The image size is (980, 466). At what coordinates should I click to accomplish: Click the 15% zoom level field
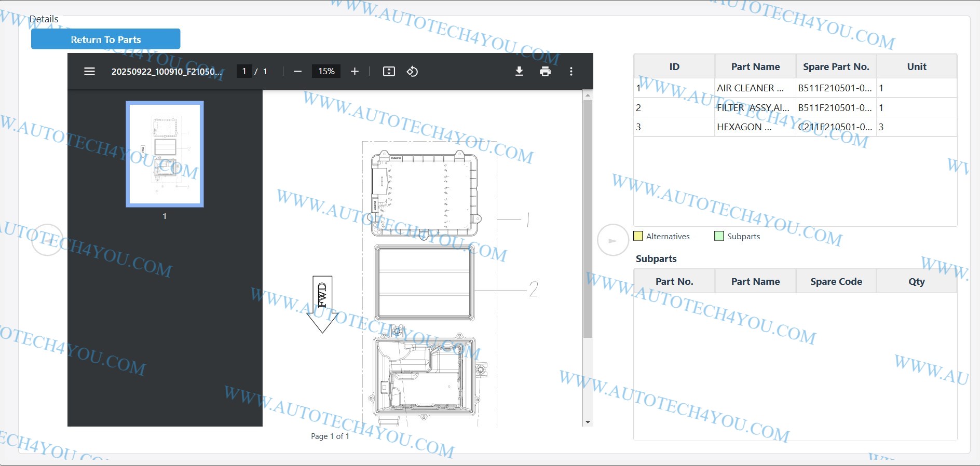coord(326,72)
